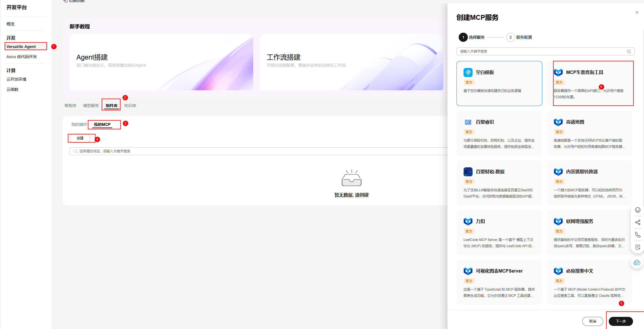Click the note edit icon in floating bar
644x329 pixels.
click(x=638, y=247)
